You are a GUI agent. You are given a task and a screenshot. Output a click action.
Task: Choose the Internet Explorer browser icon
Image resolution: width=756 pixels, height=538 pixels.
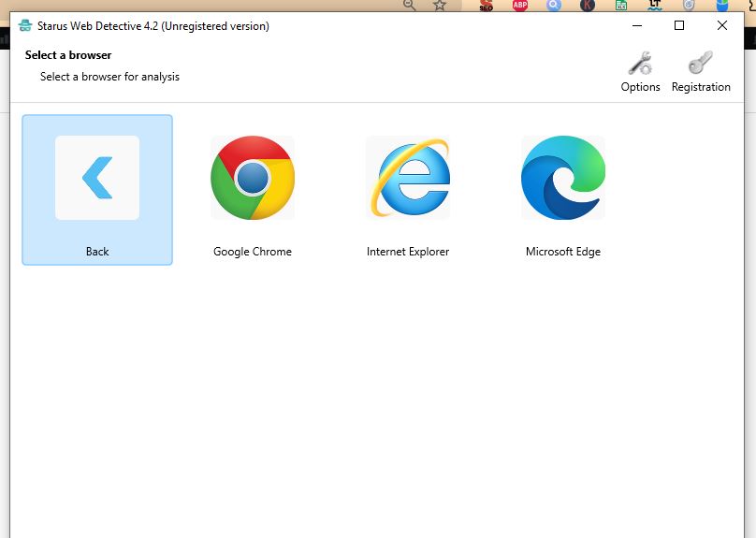408,178
